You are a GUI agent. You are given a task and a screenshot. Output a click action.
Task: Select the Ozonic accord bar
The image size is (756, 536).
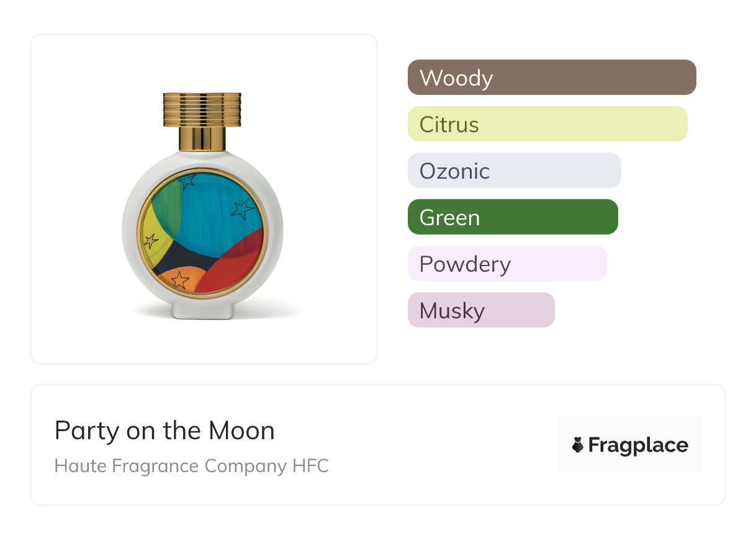514,171
